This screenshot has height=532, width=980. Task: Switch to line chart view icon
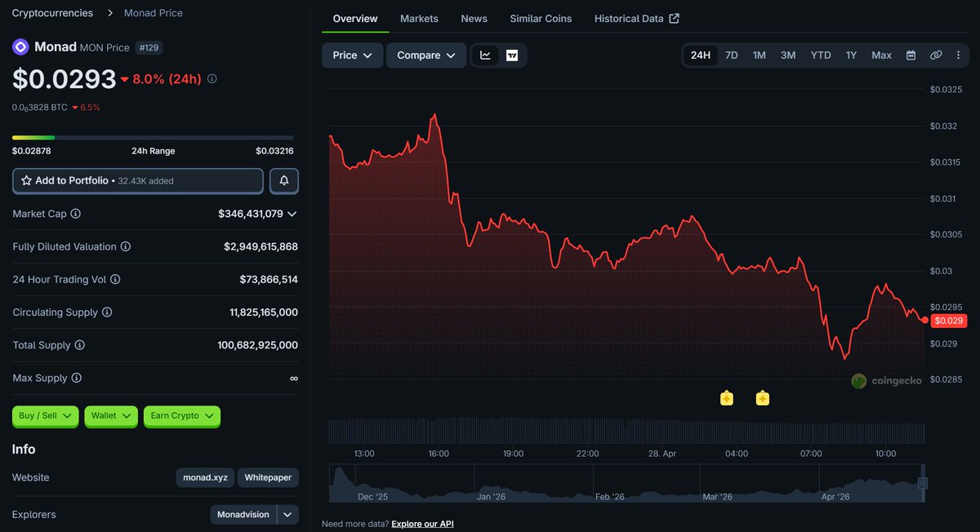click(x=486, y=55)
